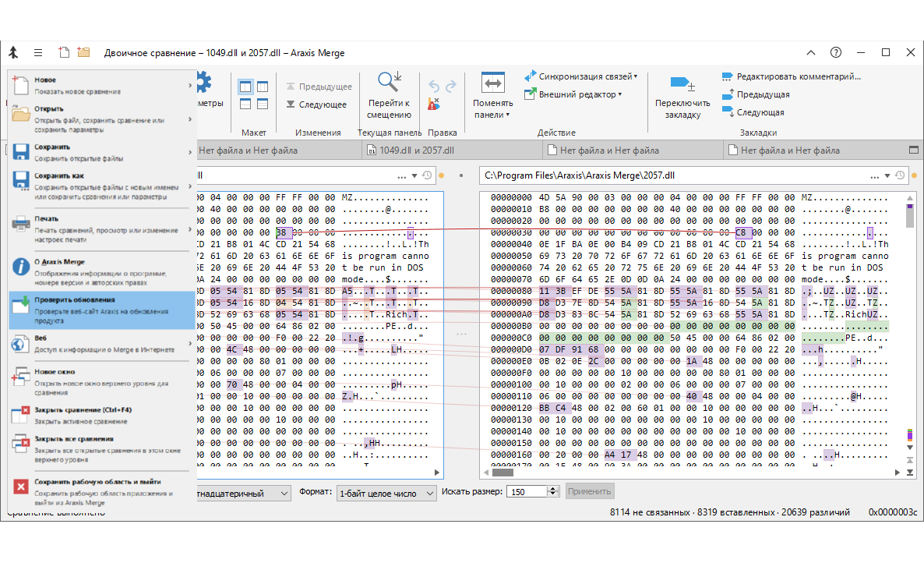The height and width of the screenshot is (563, 924).
Task: Select the three-pane horizontal layout
Action: pos(263,104)
